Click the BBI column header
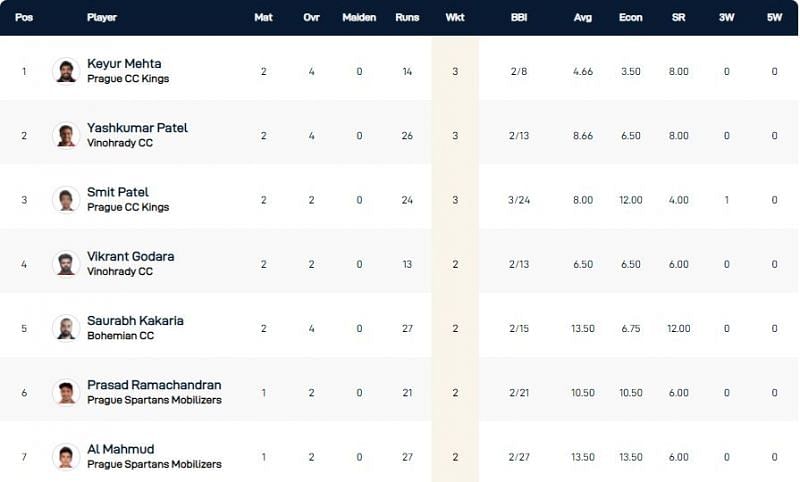 click(x=519, y=18)
